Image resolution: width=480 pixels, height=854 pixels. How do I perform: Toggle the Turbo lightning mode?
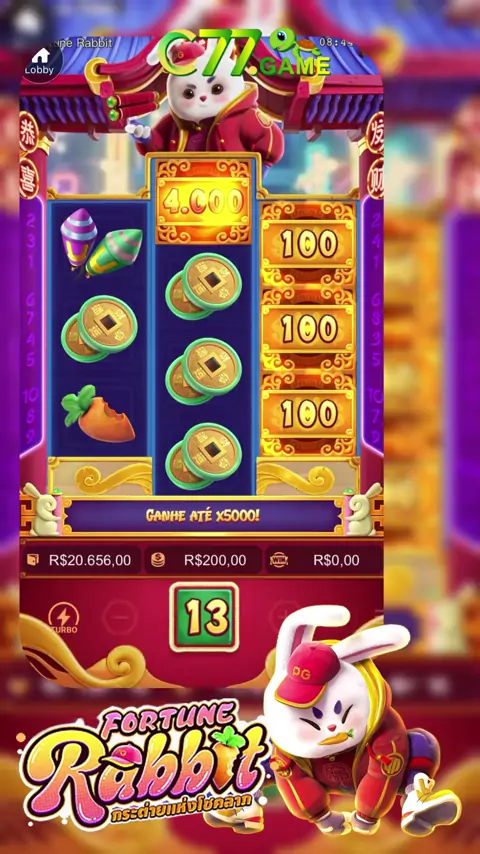[64, 618]
